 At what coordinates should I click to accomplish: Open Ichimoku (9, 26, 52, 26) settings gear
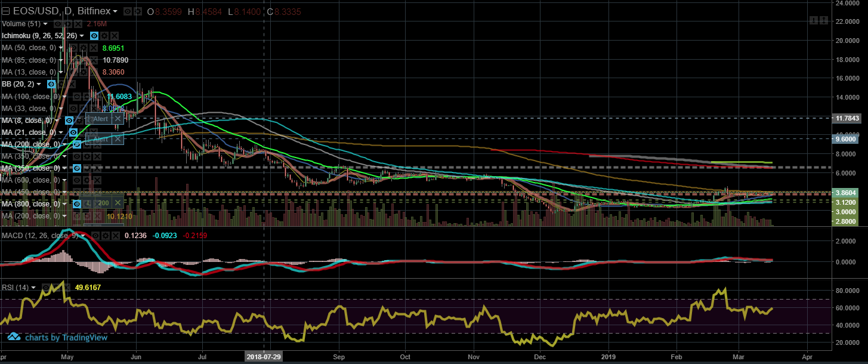[x=104, y=36]
